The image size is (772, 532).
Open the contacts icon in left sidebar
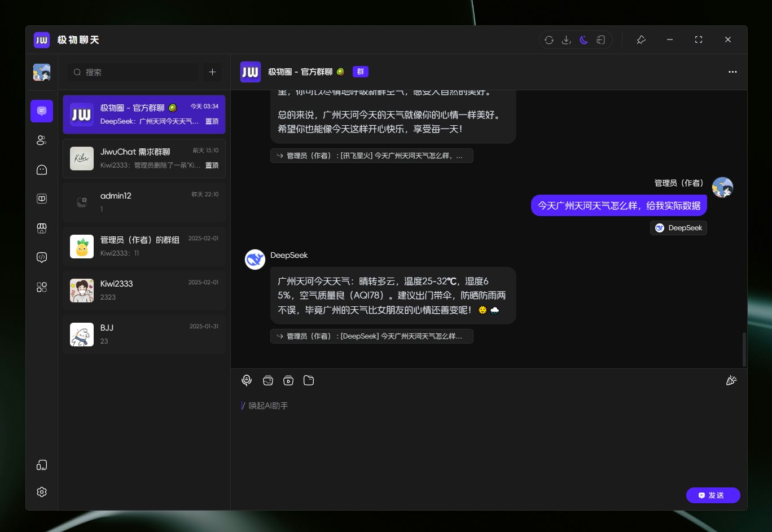pos(42,140)
